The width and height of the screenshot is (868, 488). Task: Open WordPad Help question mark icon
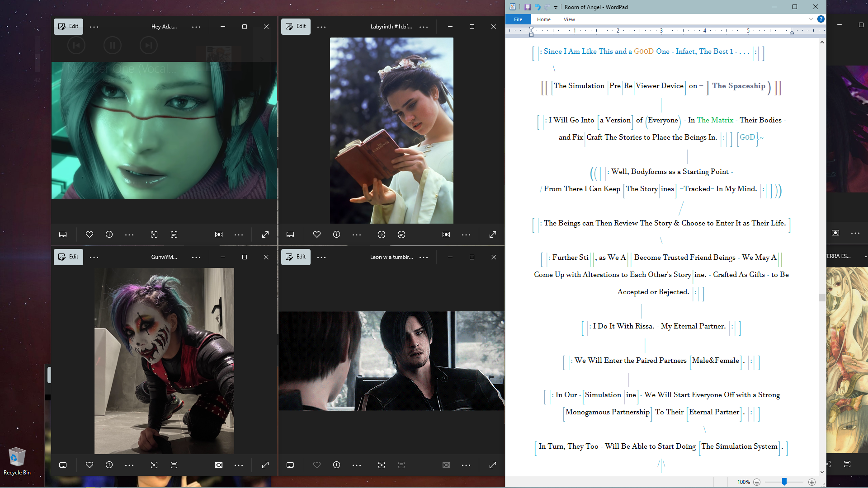tap(821, 19)
